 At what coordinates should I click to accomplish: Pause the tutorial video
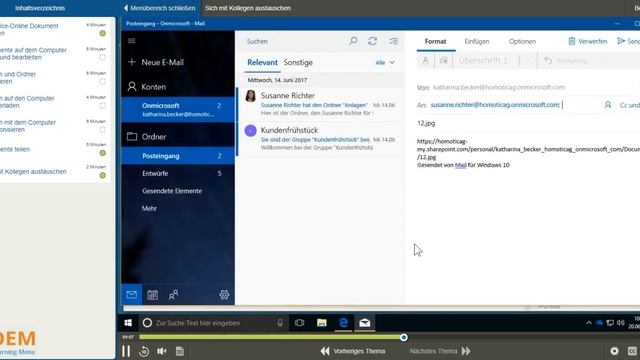coord(126,351)
